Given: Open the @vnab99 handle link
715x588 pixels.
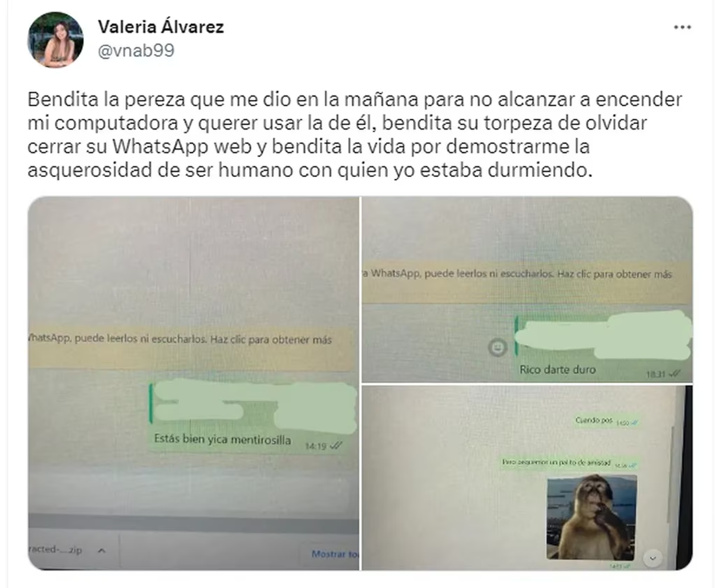Looking at the screenshot, I should click(136, 51).
